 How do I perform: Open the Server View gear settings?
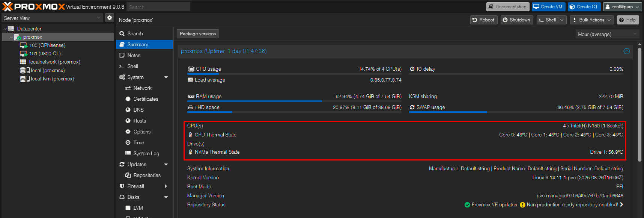click(x=109, y=18)
